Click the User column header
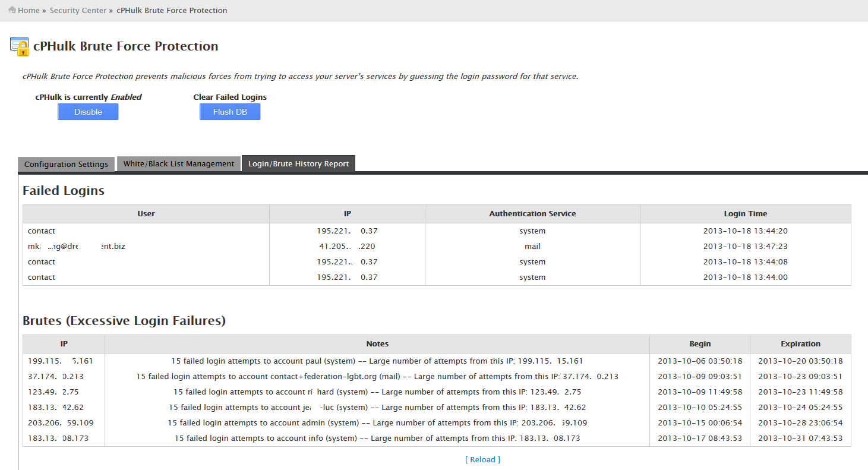868x470 pixels. (146, 214)
